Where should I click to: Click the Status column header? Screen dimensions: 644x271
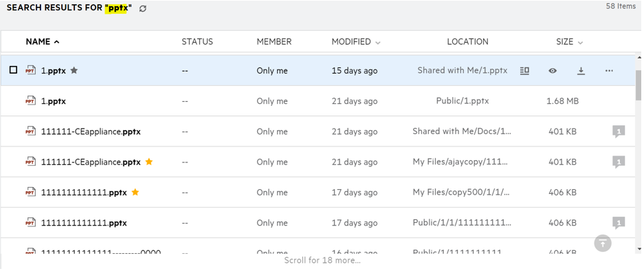[197, 41]
